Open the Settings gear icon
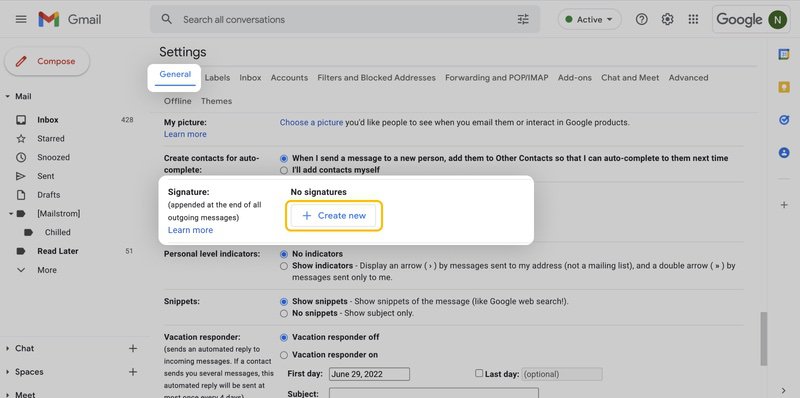 (667, 19)
